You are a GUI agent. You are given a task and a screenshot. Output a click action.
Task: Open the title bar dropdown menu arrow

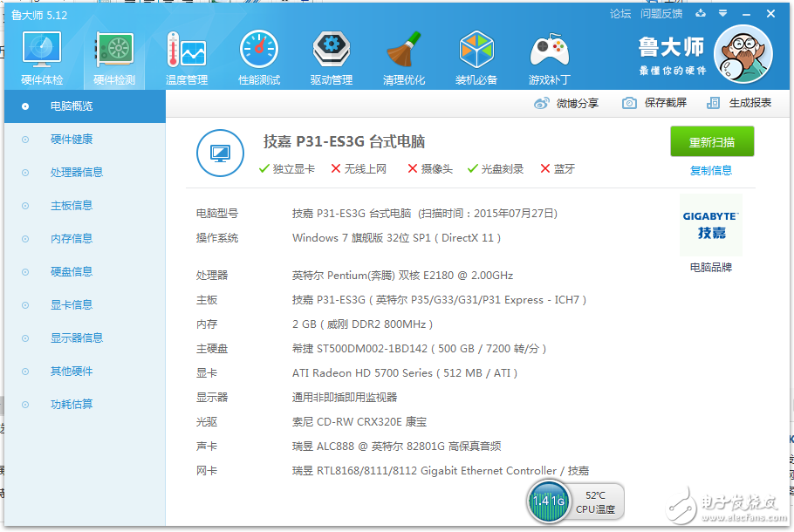(x=723, y=14)
